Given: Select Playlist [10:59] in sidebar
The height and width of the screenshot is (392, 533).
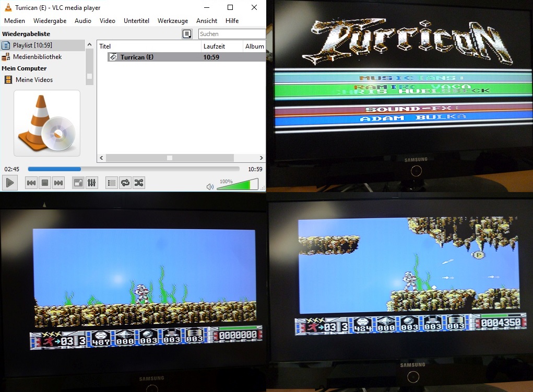Looking at the screenshot, I should pyautogui.click(x=42, y=45).
